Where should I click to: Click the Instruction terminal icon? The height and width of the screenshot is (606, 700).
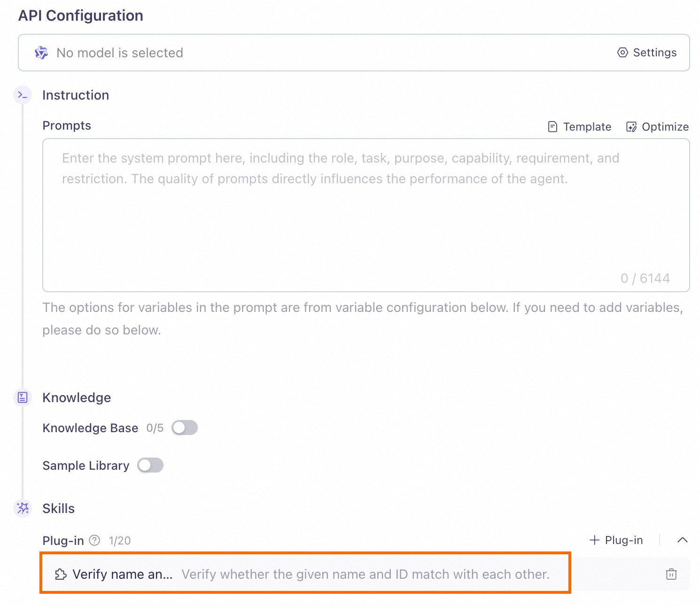coord(23,95)
